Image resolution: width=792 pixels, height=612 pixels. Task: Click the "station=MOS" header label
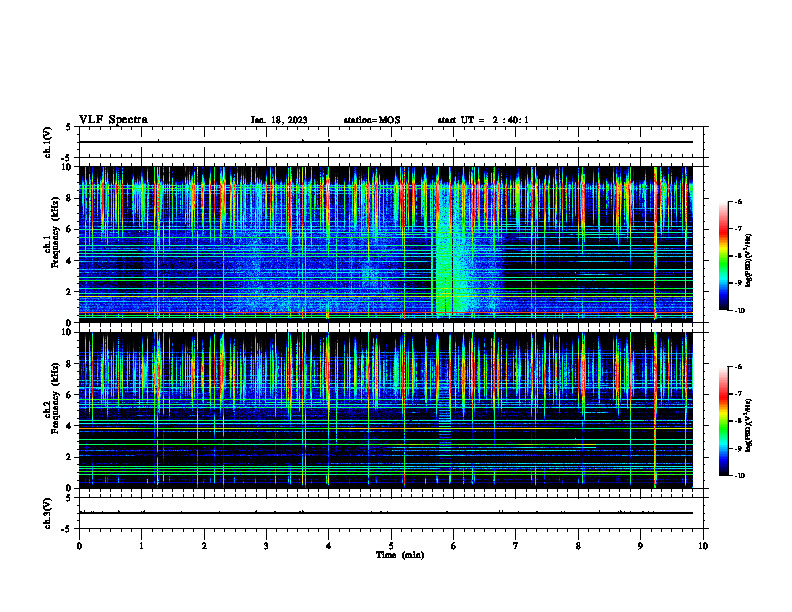(x=372, y=120)
